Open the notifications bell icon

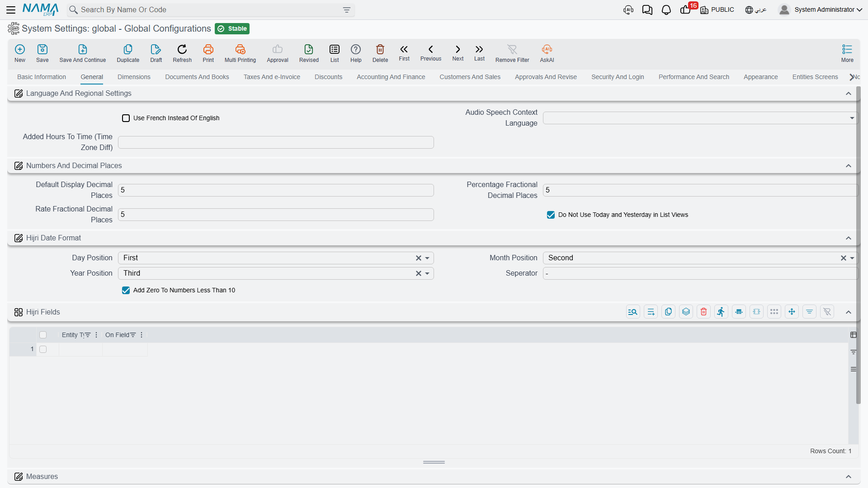(666, 9)
